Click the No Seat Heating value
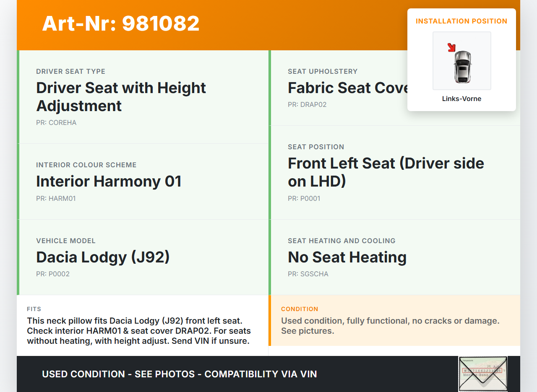Screen dimensions: 537x392 pos(347,257)
